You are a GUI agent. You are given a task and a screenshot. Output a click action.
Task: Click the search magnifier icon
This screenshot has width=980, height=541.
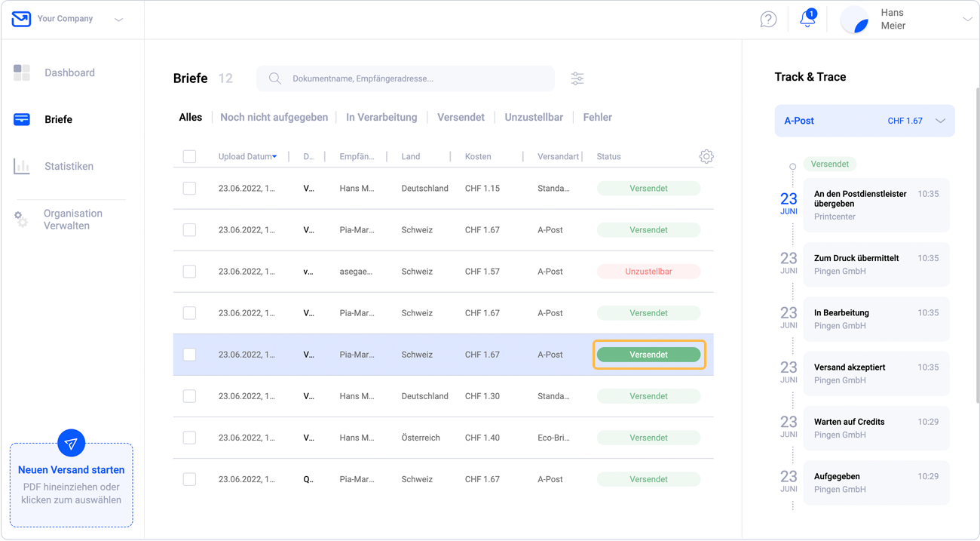(275, 78)
